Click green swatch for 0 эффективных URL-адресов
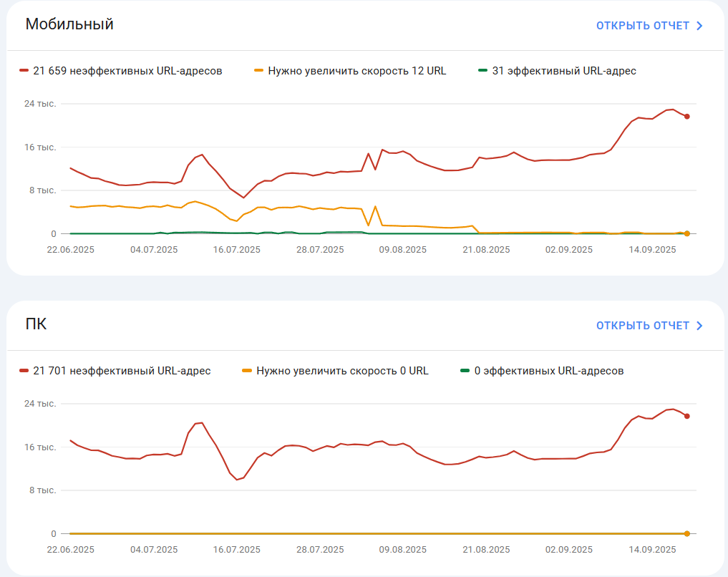 point(465,370)
